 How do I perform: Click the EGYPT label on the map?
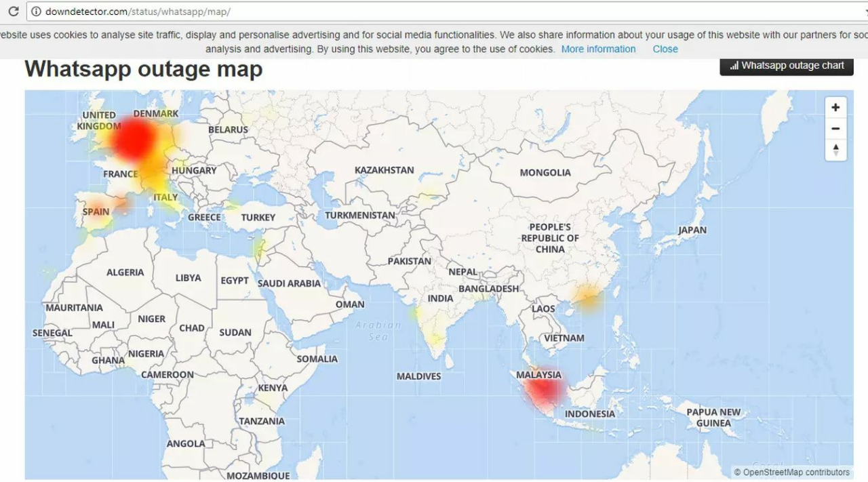(235, 281)
